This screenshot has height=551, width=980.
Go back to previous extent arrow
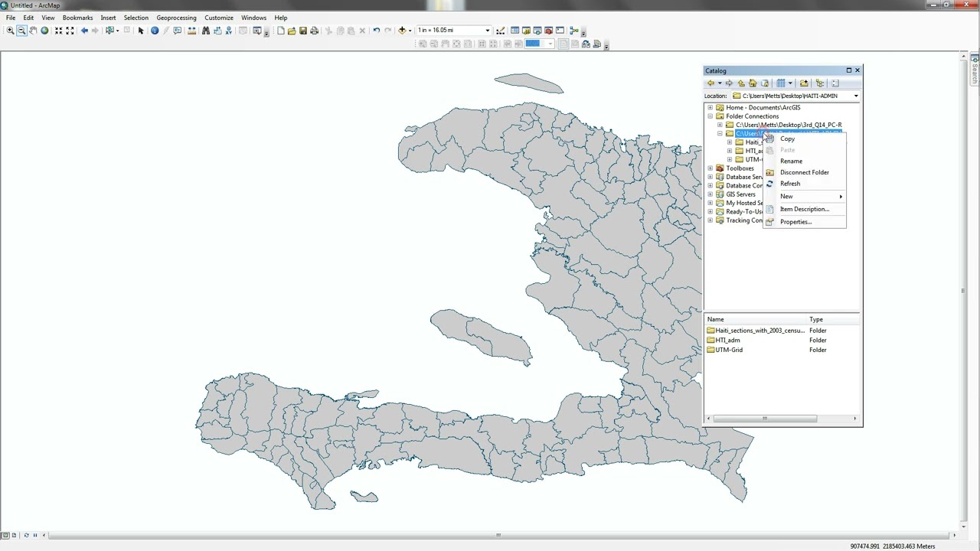[x=84, y=31]
